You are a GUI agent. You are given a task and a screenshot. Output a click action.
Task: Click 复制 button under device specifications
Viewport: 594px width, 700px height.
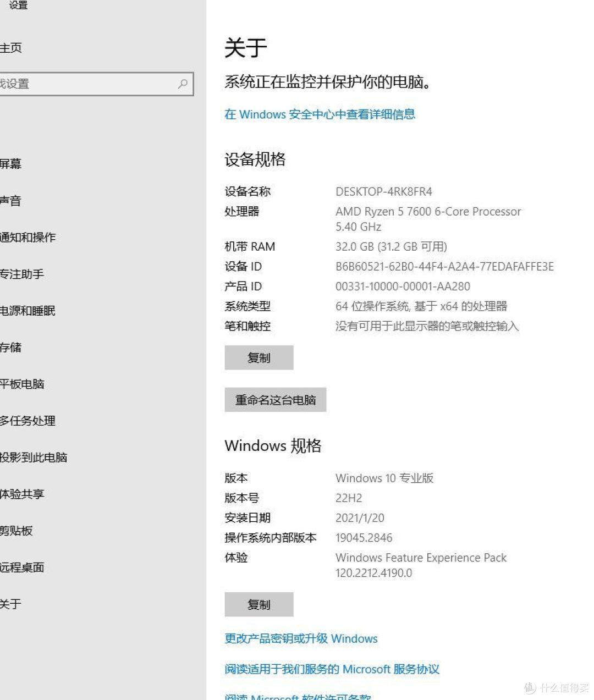[x=259, y=358]
